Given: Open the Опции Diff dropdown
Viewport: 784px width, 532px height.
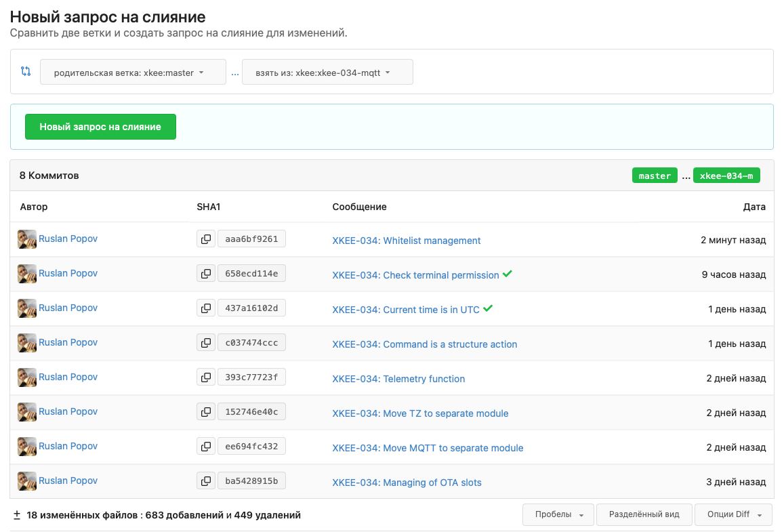Looking at the screenshot, I should tap(733, 514).
